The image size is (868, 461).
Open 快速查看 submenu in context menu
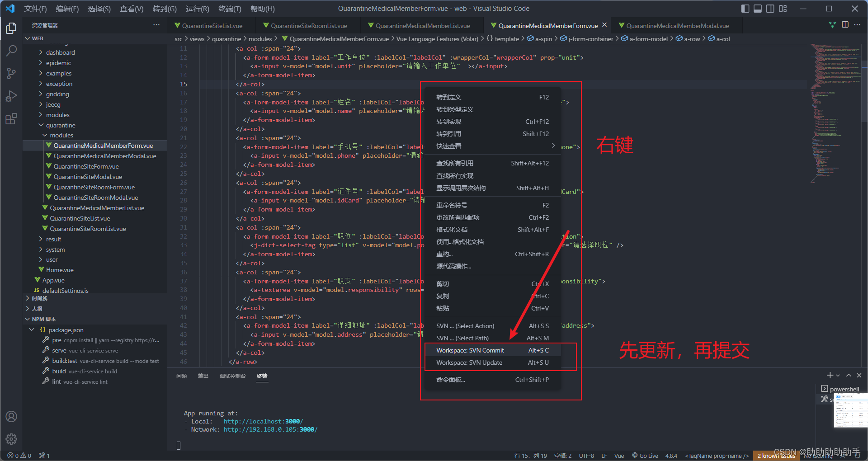(x=492, y=146)
